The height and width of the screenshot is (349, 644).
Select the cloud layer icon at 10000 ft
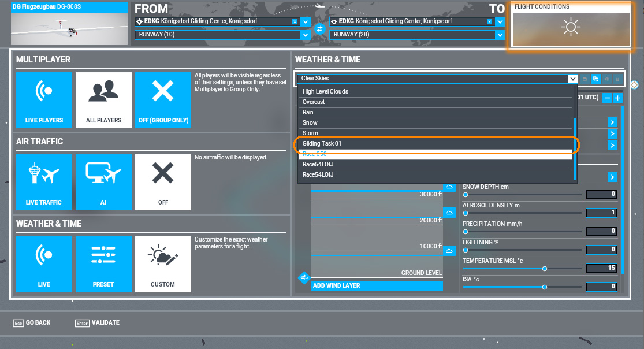(x=449, y=250)
